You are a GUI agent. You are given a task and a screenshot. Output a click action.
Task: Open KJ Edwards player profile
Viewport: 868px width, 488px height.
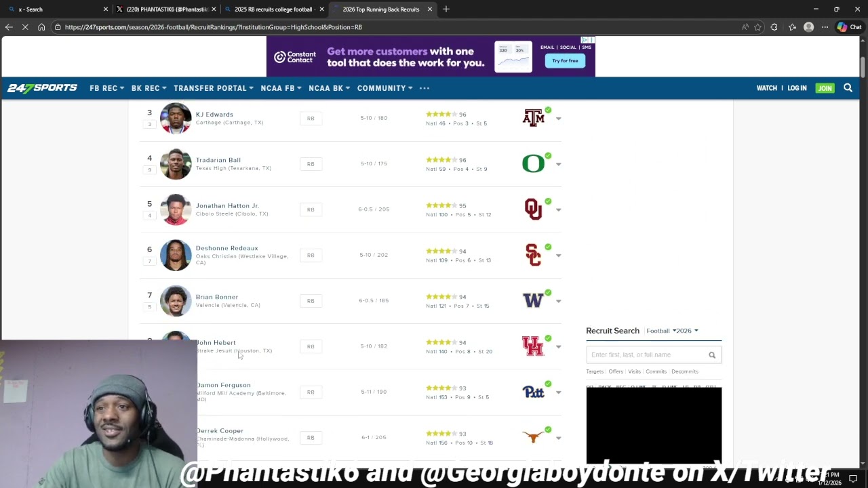[x=214, y=115]
